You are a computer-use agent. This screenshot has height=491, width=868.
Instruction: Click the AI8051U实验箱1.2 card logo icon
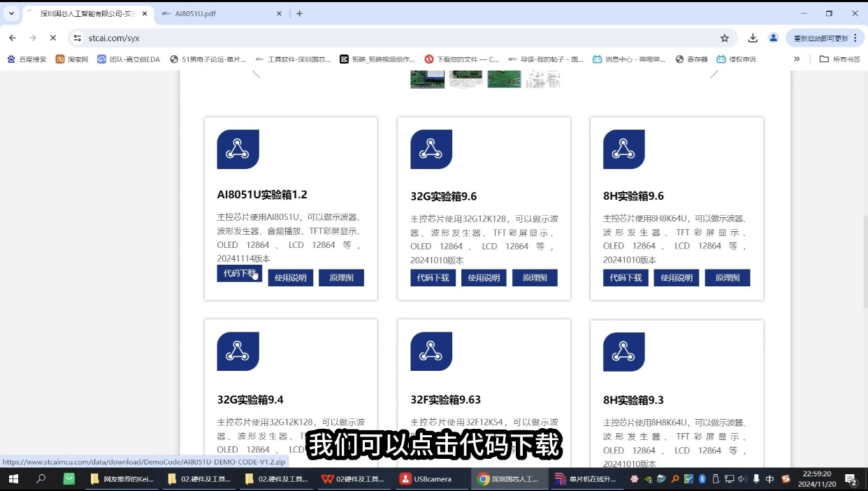point(238,149)
